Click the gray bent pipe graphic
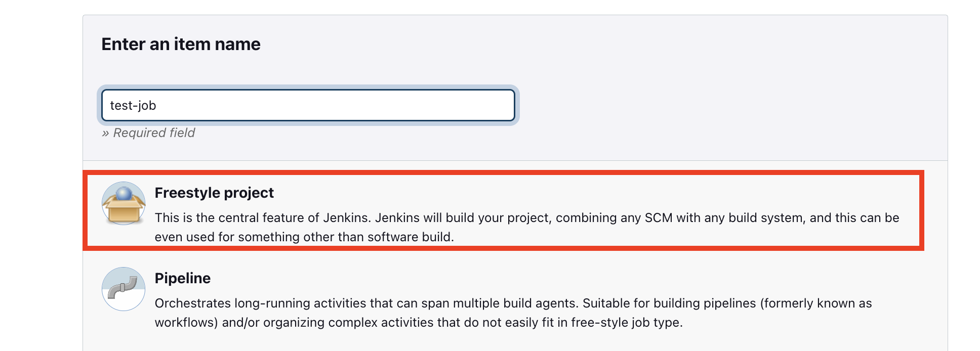Image resolution: width=980 pixels, height=351 pixels. (123, 287)
